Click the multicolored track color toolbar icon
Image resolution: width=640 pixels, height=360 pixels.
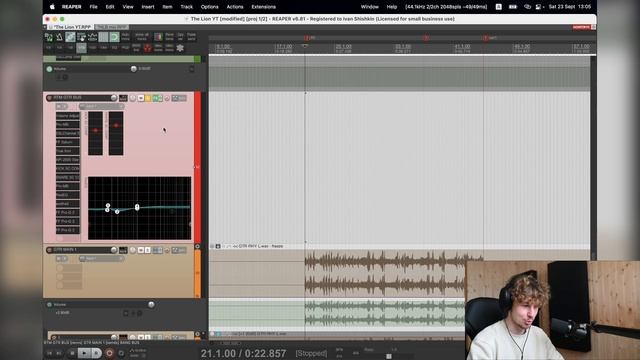click(158, 37)
